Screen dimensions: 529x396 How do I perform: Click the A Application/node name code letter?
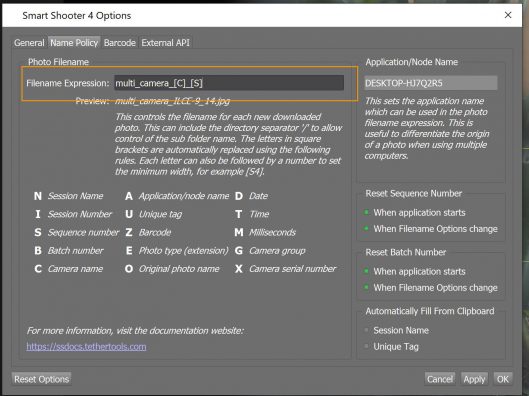(x=129, y=196)
